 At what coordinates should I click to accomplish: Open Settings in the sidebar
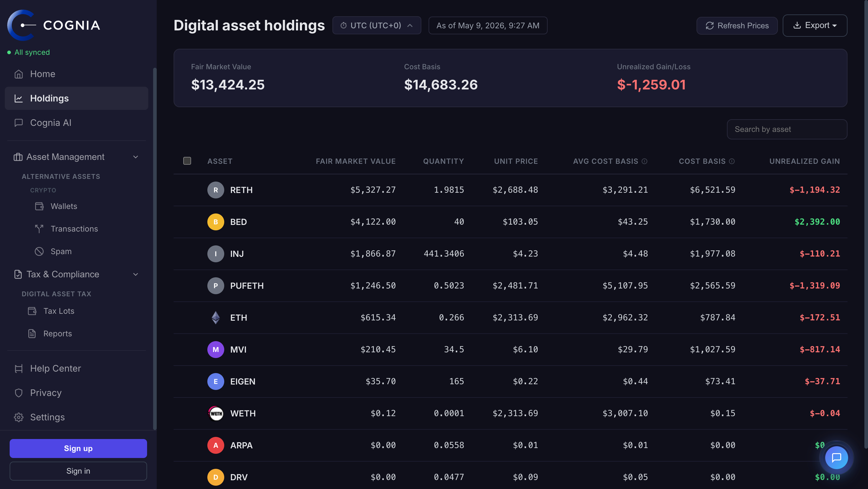pos(77,417)
